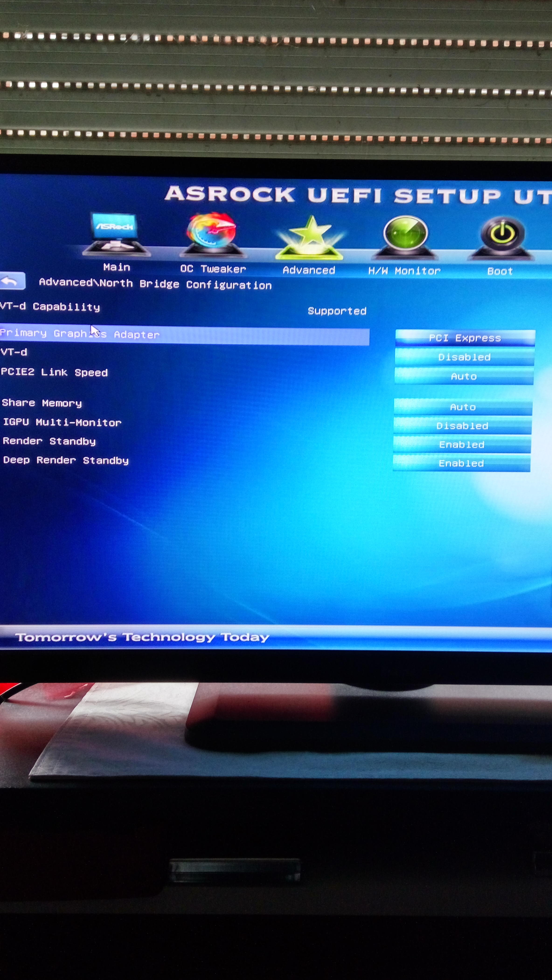
Task: Open the PCIE2 Link Speed Auto dropdown
Action: pos(464,376)
